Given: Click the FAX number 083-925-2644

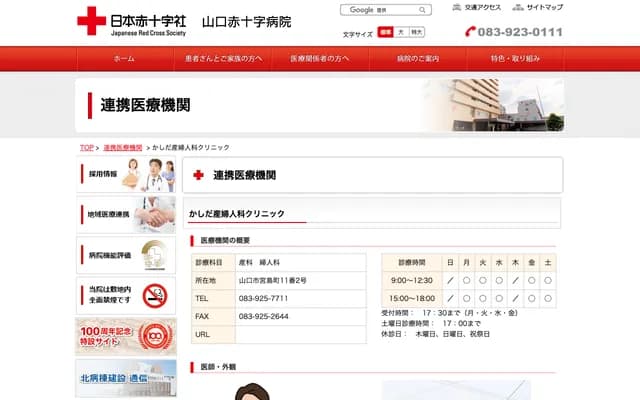Looking at the screenshot, I should [263, 316].
